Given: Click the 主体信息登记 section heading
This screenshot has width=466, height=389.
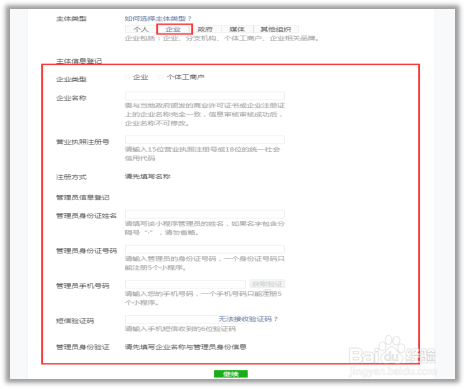Looking at the screenshot, I should [79, 61].
